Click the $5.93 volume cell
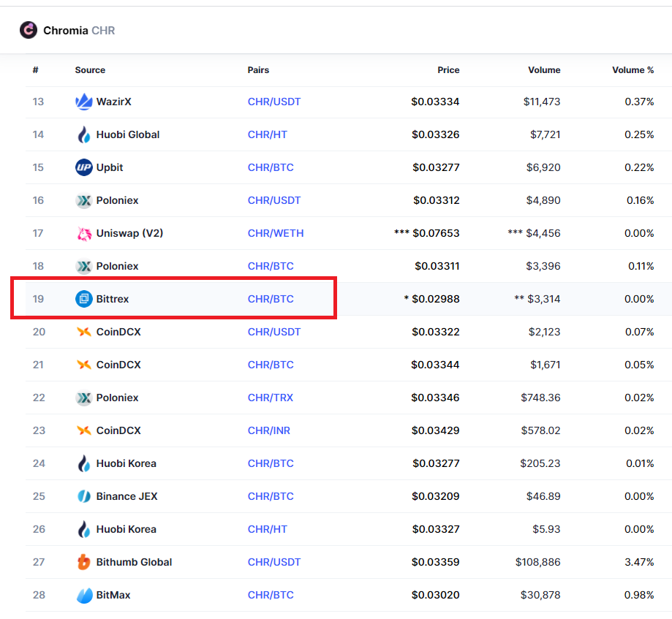The width and height of the screenshot is (672, 619). point(546,529)
